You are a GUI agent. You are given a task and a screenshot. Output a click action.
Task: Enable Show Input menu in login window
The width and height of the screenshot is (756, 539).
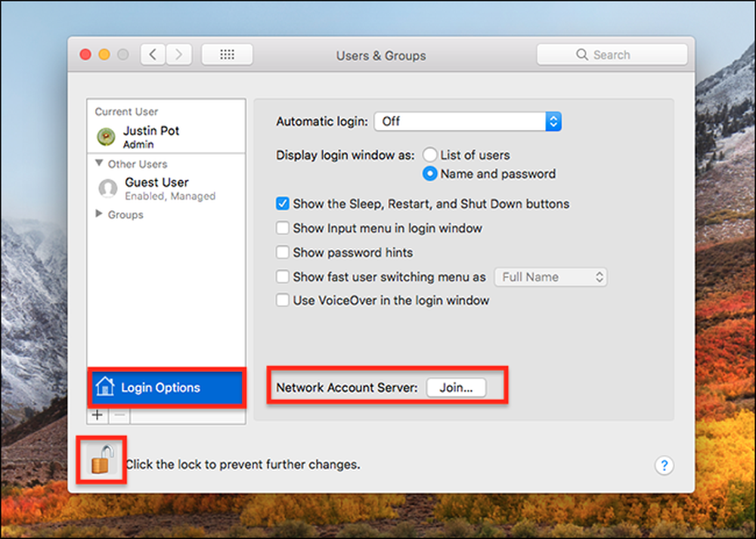click(283, 228)
